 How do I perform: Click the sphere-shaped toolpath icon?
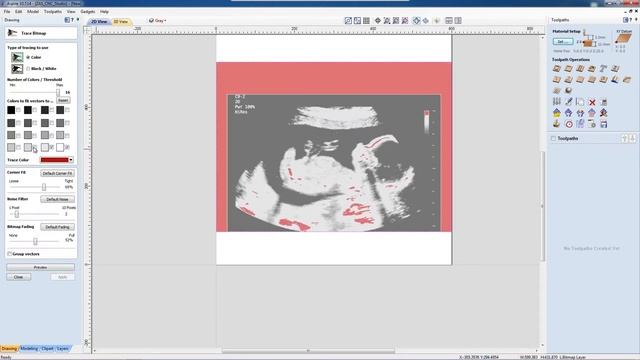point(568,90)
